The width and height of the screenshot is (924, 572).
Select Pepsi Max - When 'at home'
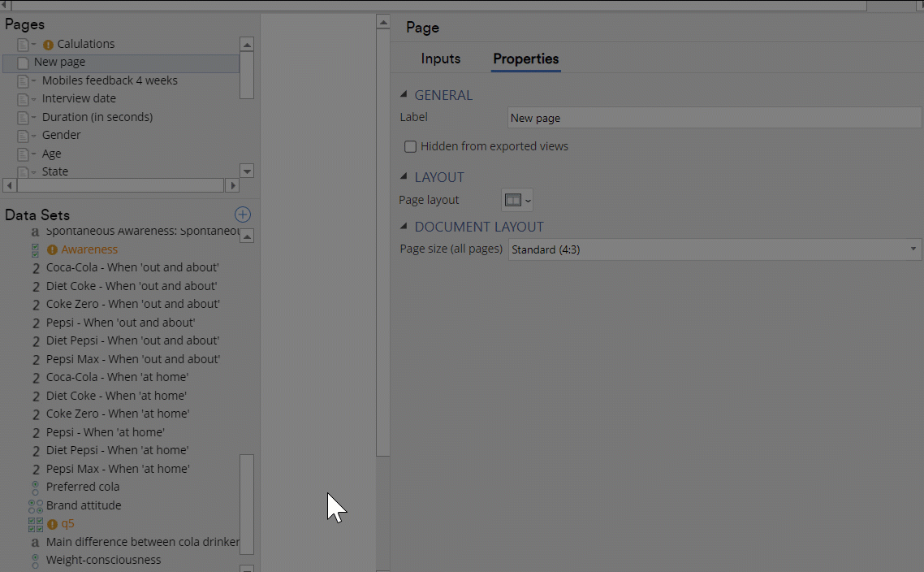click(118, 469)
